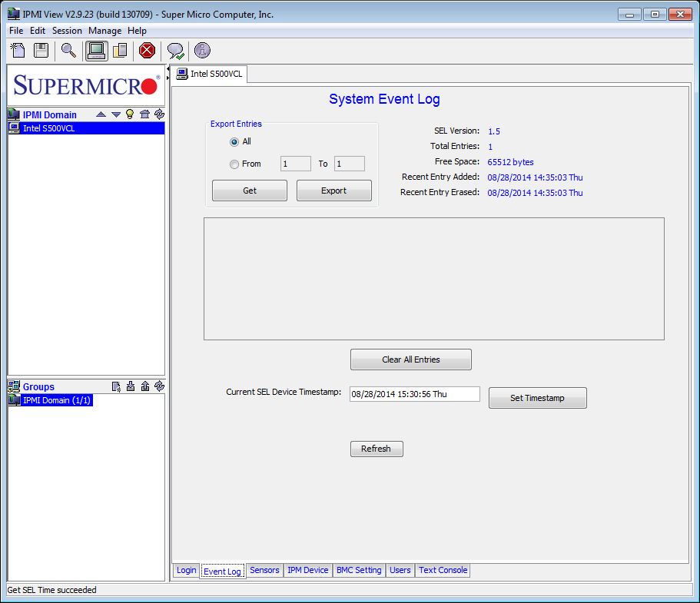Collapse left panel with left-pointing splitter arrow
The width and height of the screenshot is (700, 603).
(168, 69)
